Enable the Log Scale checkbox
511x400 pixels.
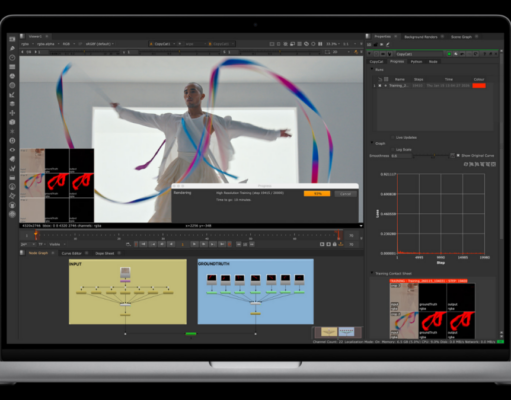click(393, 150)
